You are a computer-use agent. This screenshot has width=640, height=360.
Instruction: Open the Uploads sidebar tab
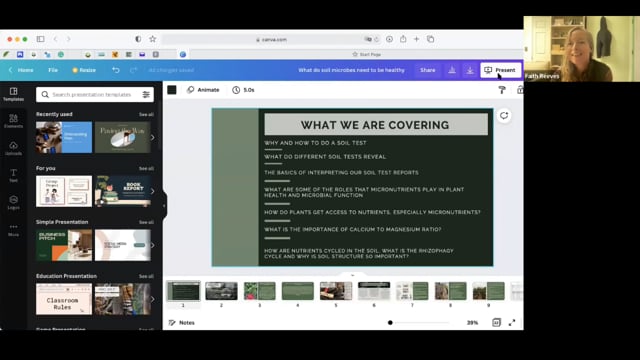pos(13,148)
